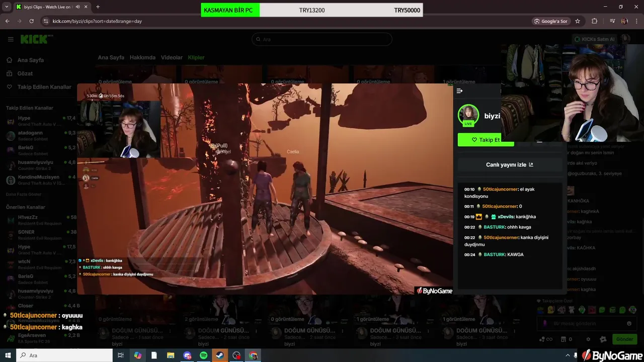Open Discord from the taskbar
644x362 pixels.
(187, 355)
